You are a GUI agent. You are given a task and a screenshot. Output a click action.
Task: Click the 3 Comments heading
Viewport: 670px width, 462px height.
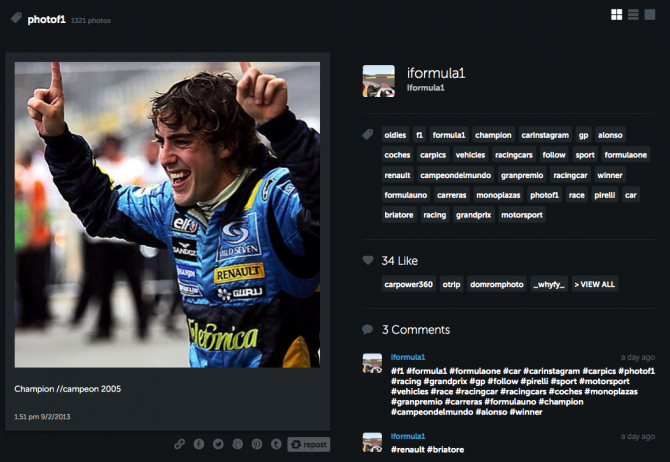(416, 330)
